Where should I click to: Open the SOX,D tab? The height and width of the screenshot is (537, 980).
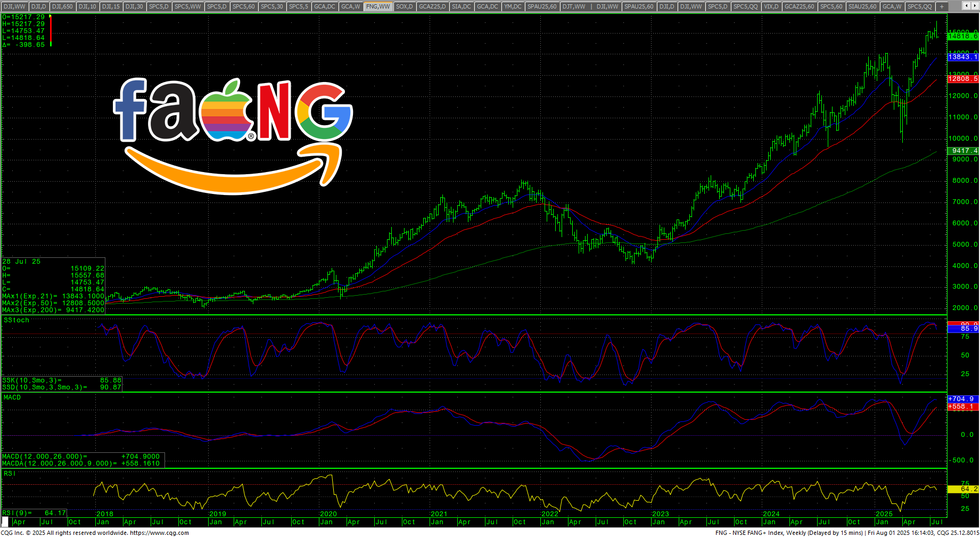[405, 6]
